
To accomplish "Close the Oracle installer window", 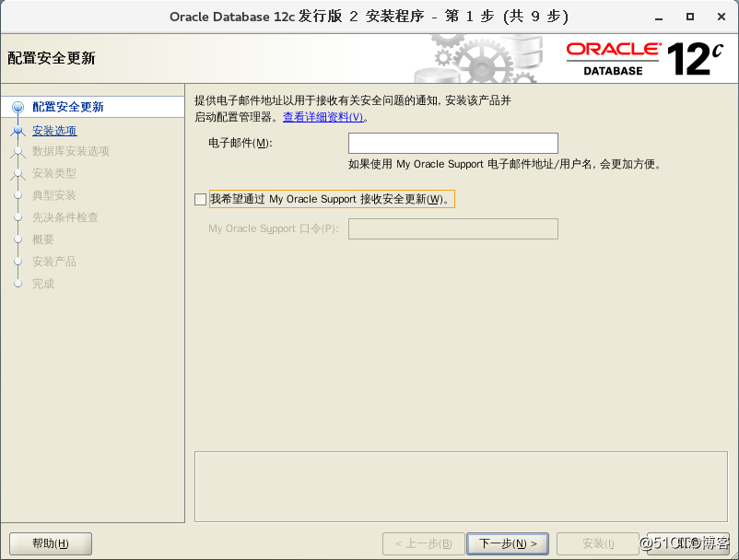I will pyautogui.click(x=721, y=17).
